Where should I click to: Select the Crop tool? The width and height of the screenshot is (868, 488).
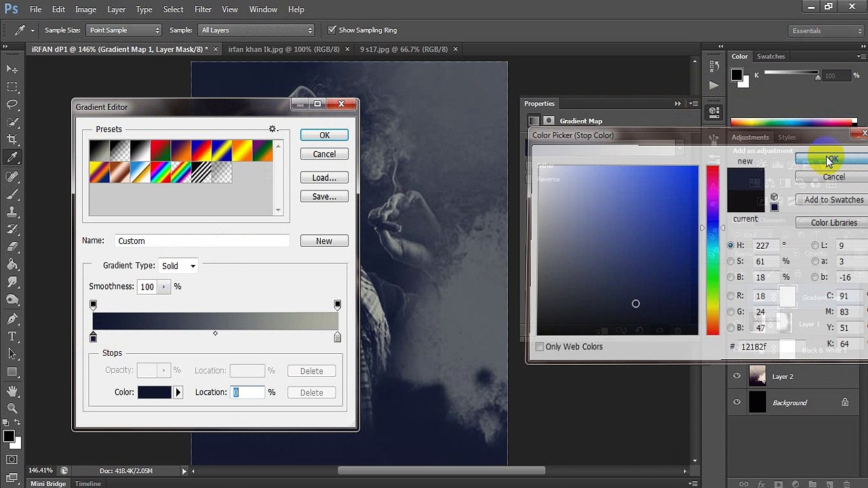click(x=12, y=140)
